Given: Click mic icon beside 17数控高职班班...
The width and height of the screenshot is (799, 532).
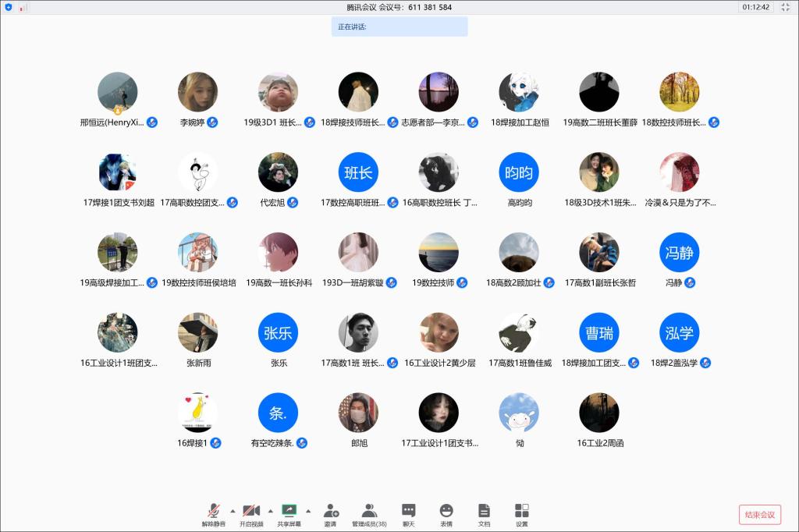Looking at the screenshot, I should point(392,203).
